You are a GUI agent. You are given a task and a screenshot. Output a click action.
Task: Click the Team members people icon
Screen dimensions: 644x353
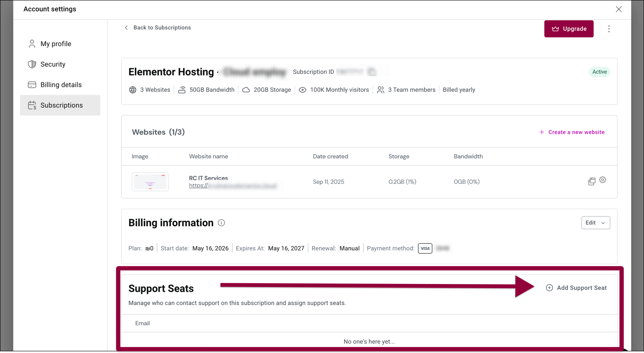click(x=381, y=90)
